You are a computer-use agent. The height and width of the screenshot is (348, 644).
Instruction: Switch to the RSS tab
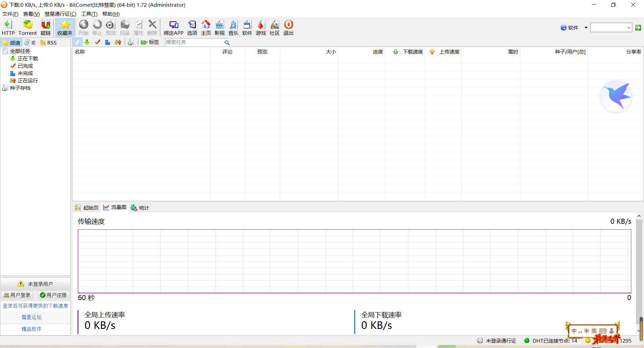pyautogui.click(x=48, y=43)
